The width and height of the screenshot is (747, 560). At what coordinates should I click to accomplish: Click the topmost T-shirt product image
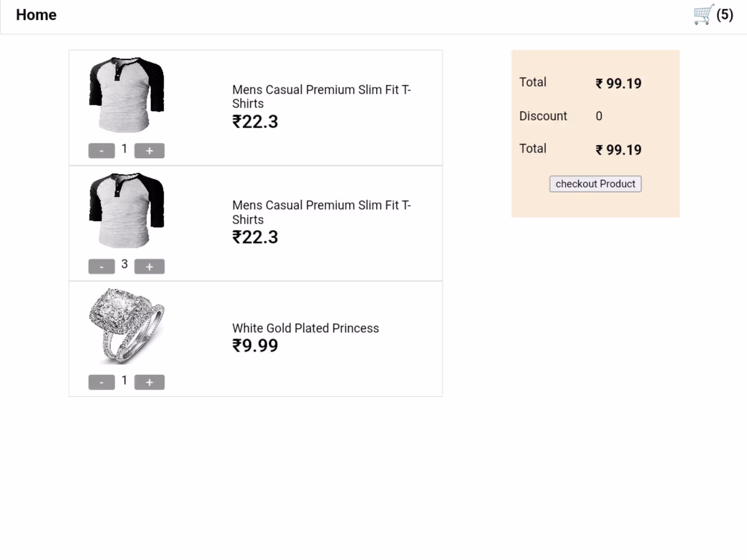click(x=126, y=95)
